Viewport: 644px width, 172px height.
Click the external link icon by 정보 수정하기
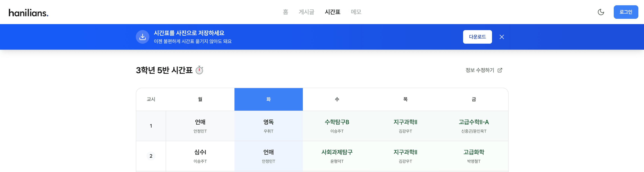pos(500,70)
